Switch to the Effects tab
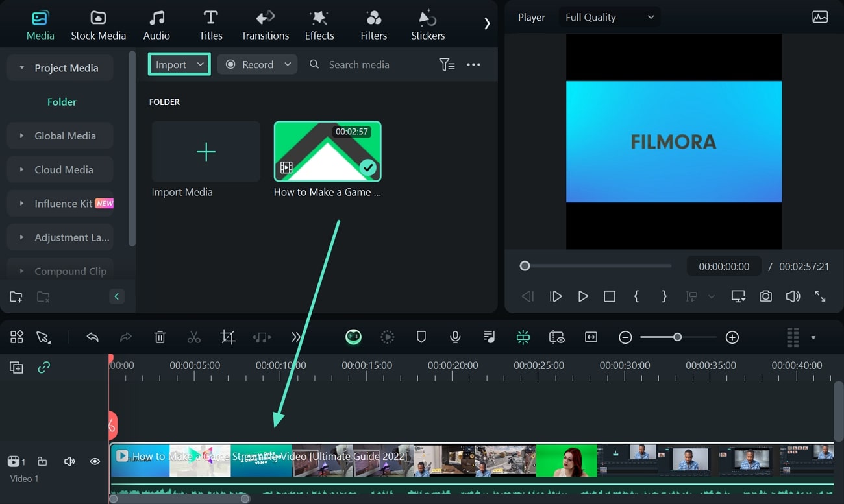Image resolution: width=844 pixels, height=504 pixels. click(319, 26)
